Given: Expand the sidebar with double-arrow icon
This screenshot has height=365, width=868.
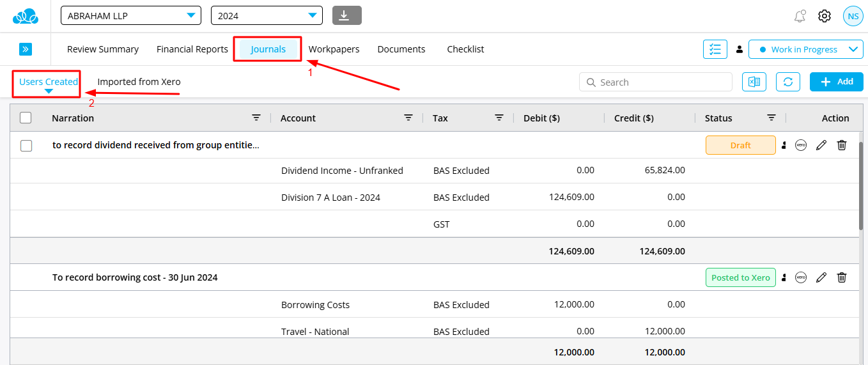Looking at the screenshot, I should click(x=26, y=49).
